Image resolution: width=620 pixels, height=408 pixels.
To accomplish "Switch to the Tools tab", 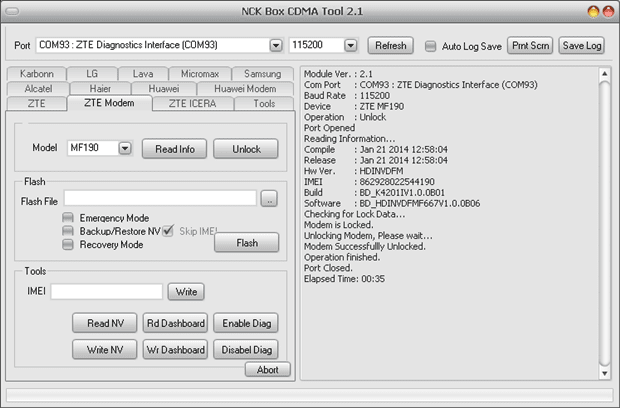I will 264,104.
